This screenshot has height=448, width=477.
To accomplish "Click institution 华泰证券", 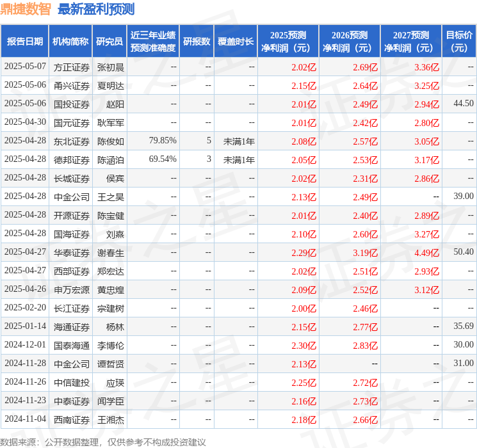I will pos(72,253).
